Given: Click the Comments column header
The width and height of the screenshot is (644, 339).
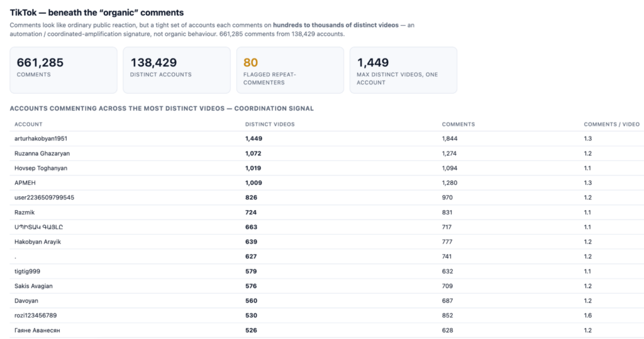Looking at the screenshot, I should coord(458,124).
